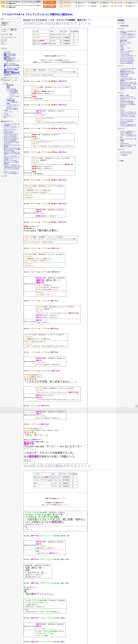Open 直轄Virtualboss menu link

(x=9, y=71)
